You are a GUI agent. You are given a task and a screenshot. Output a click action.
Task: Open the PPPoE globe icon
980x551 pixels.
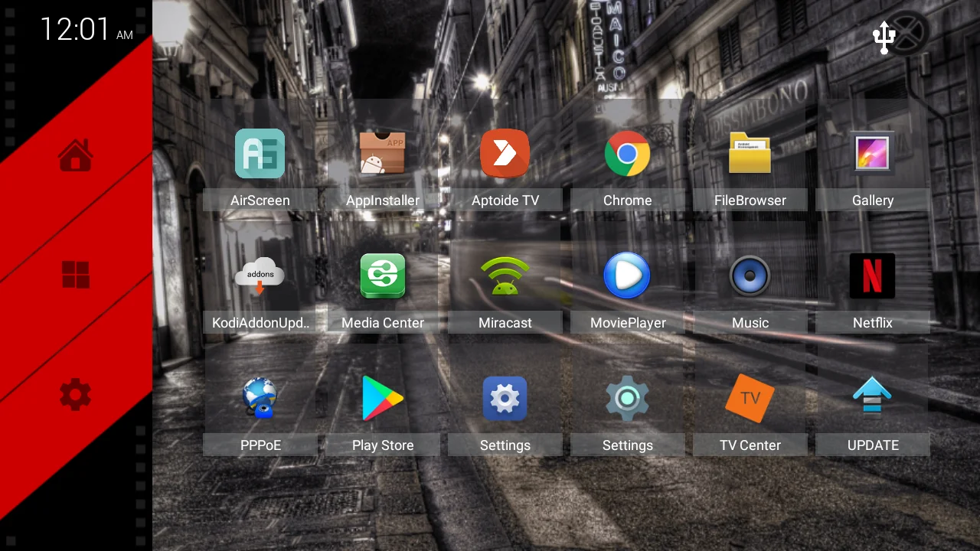tap(260, 398)
